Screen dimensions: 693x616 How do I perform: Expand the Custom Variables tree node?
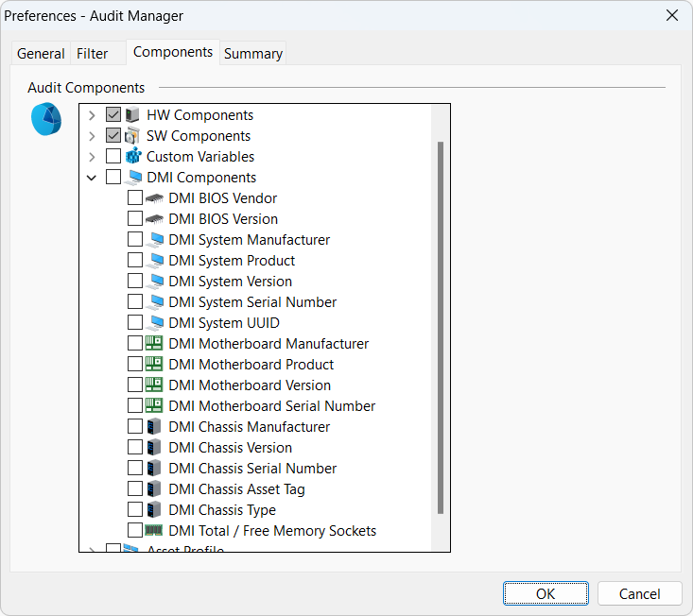pyautogui.click(x=92, y=157)
